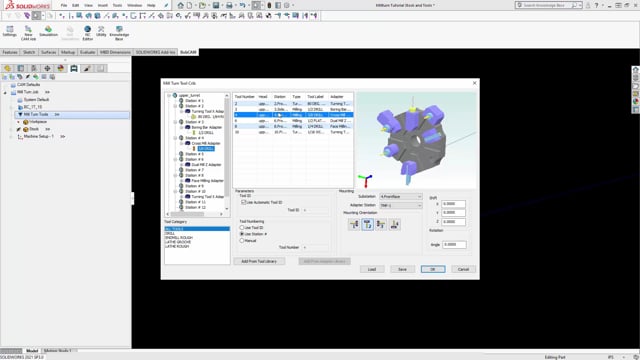This screenshot has width=640, height=360.
Task: Open the New CAM Job tool
Action: (28, 33)
